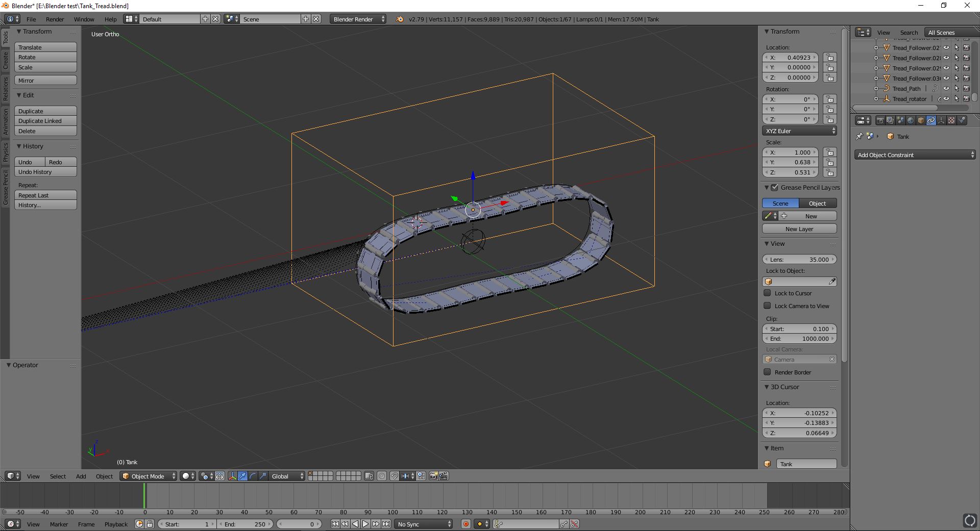The width and height of the screenshot is (980, 531).
Task: Open the No Sync dropdown
Action: [424, 524]
